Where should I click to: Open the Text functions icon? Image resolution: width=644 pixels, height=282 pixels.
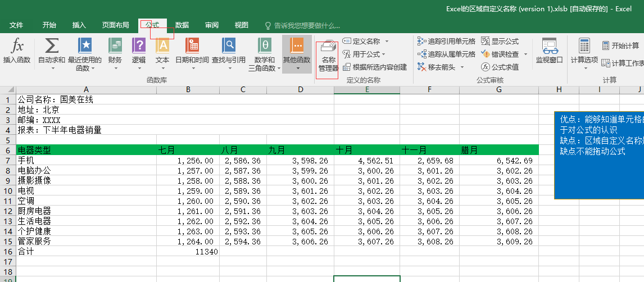[x=162, y=46]
